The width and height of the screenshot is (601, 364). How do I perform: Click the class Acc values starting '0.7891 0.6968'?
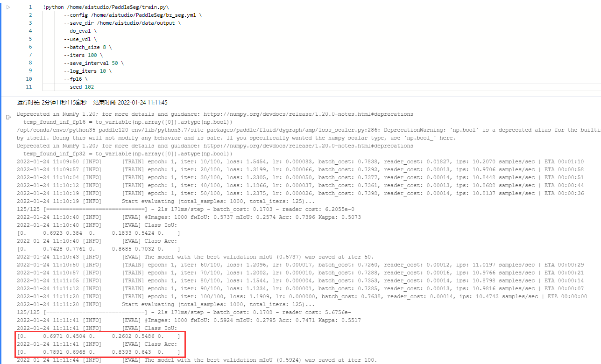point(98,352)
